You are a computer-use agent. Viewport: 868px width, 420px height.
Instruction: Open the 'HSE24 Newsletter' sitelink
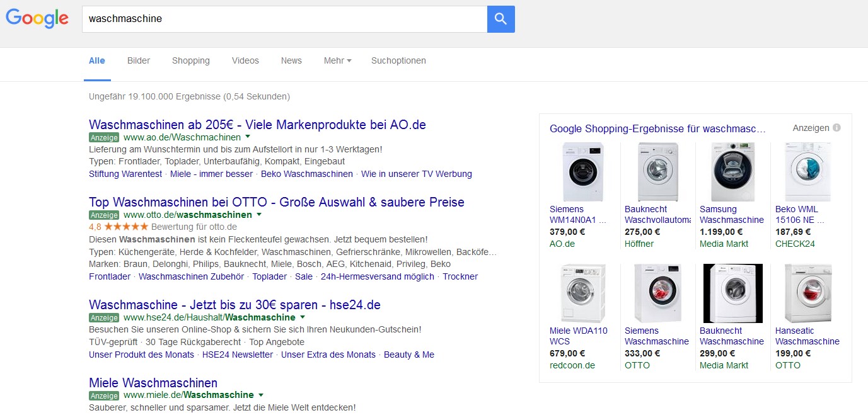[238, 355]
